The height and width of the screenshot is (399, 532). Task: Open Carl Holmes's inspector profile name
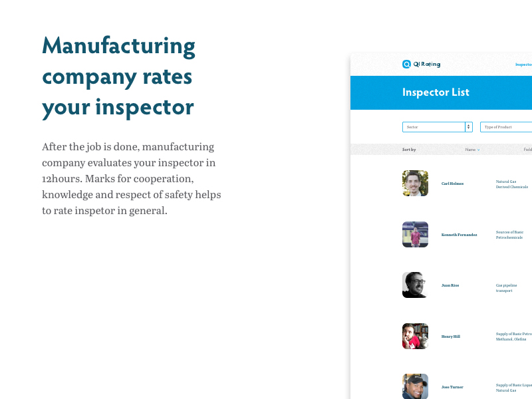[452, 184]
